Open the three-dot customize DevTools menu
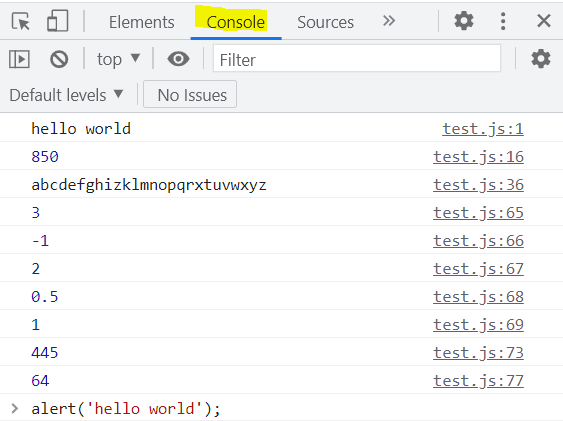The width and height of the screenshot is (563, 421). point(503,21)
